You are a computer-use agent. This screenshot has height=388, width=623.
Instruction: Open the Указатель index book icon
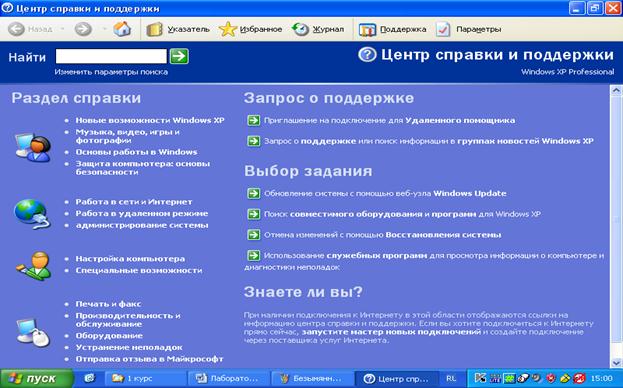pos(154,29)
